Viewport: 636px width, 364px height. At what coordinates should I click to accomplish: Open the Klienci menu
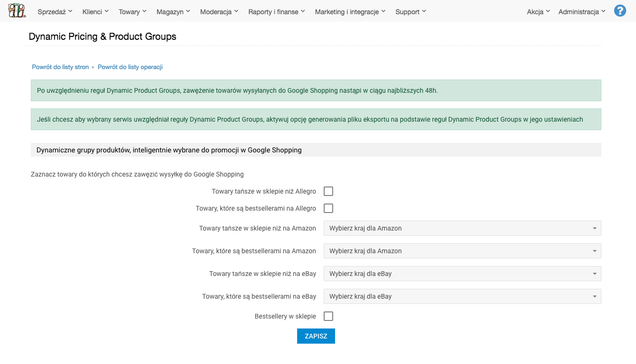[x=95, y=12]
